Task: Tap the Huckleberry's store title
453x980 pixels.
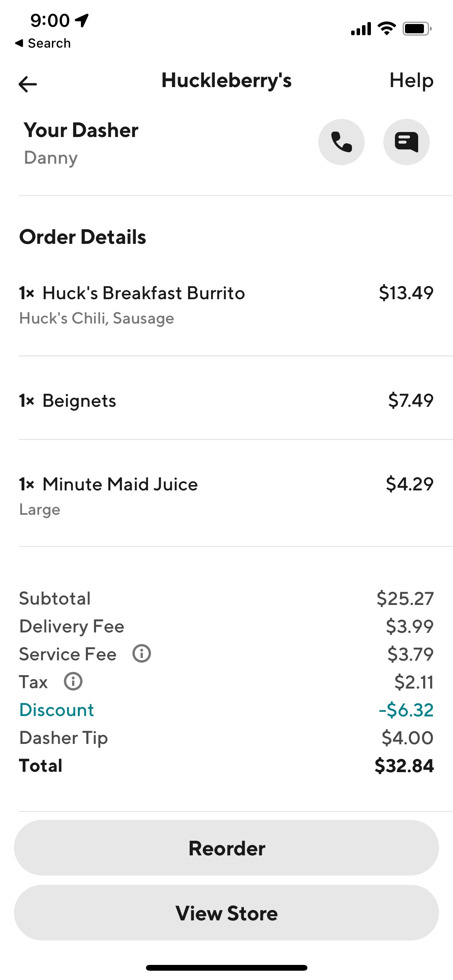Action: point(226,81)
